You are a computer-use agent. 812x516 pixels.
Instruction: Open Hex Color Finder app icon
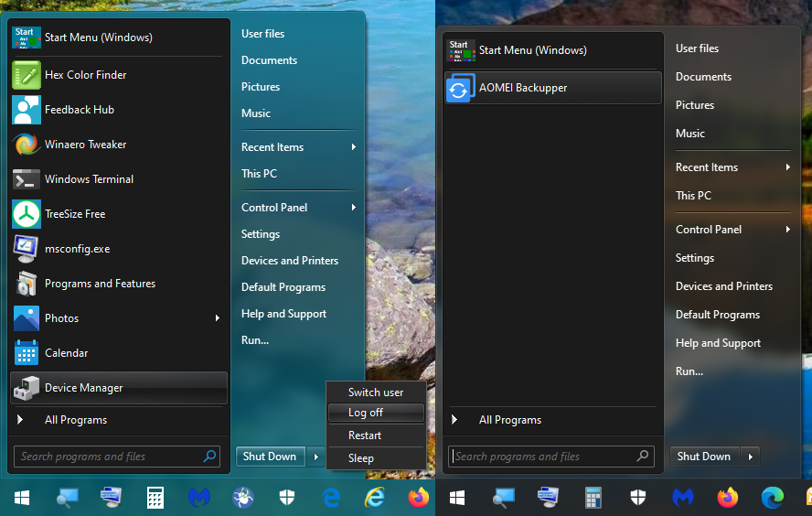27,75
